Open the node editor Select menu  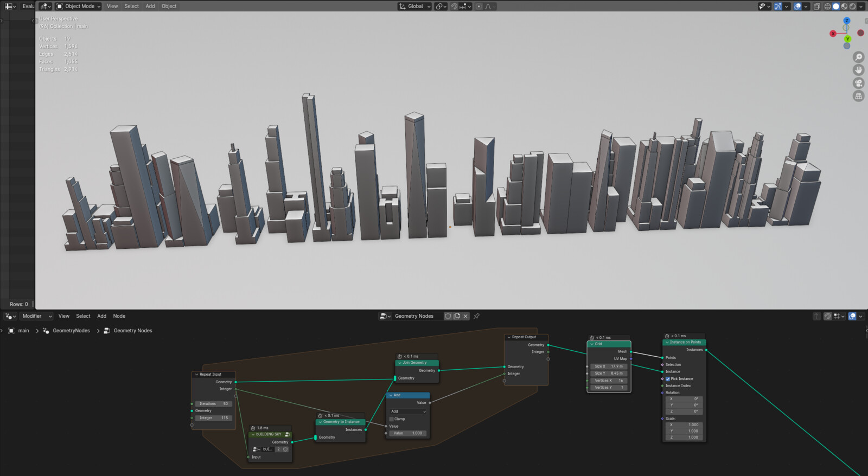(83, 316)
